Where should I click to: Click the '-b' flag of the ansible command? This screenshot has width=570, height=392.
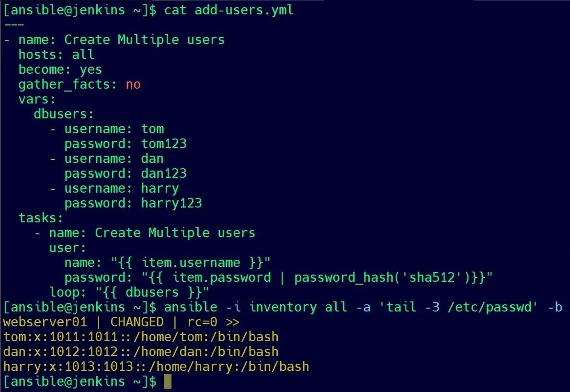pyautogui.click(x=555, y=307)
